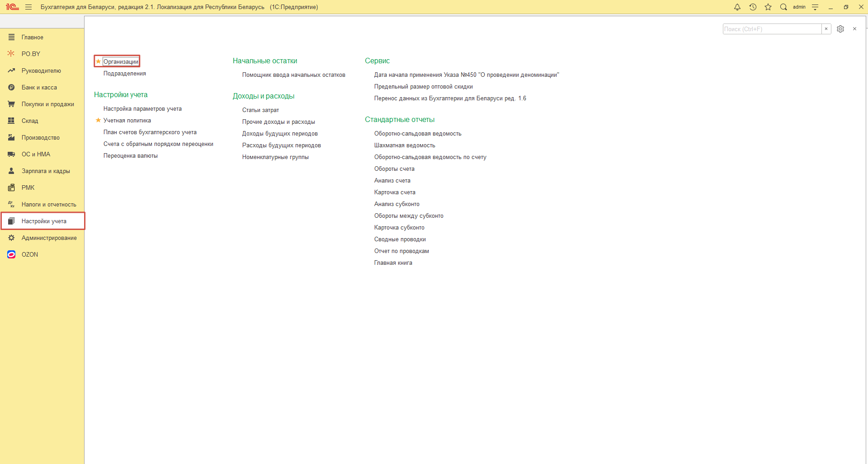This screenshot has width=868, height=464.
Task: Click the admin user name
Action: click(x=799, y=7)
